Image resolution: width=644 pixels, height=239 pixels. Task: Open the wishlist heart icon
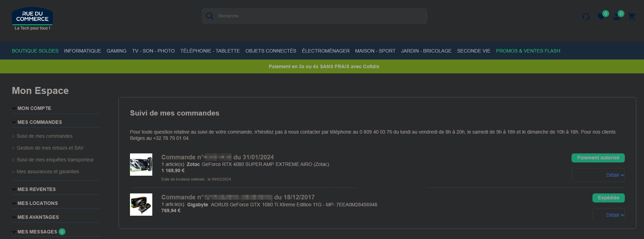(601, 16)
